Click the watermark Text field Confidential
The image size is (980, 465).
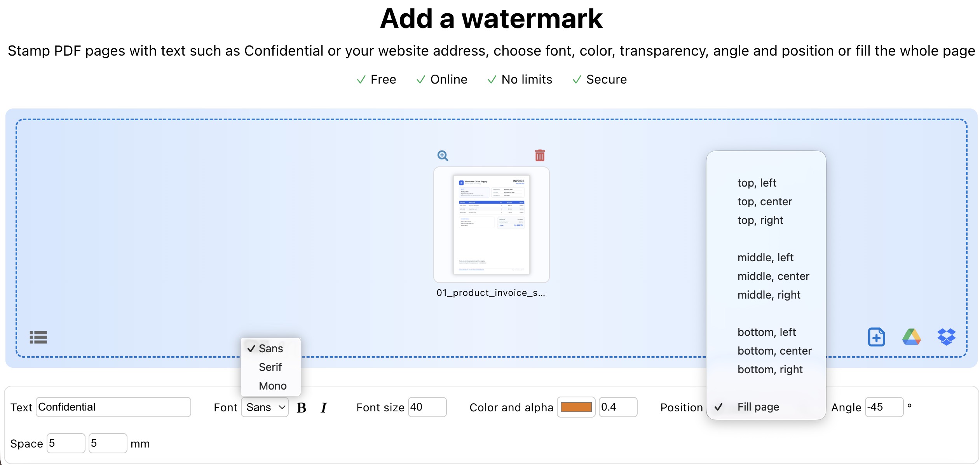tap(113, 407)
